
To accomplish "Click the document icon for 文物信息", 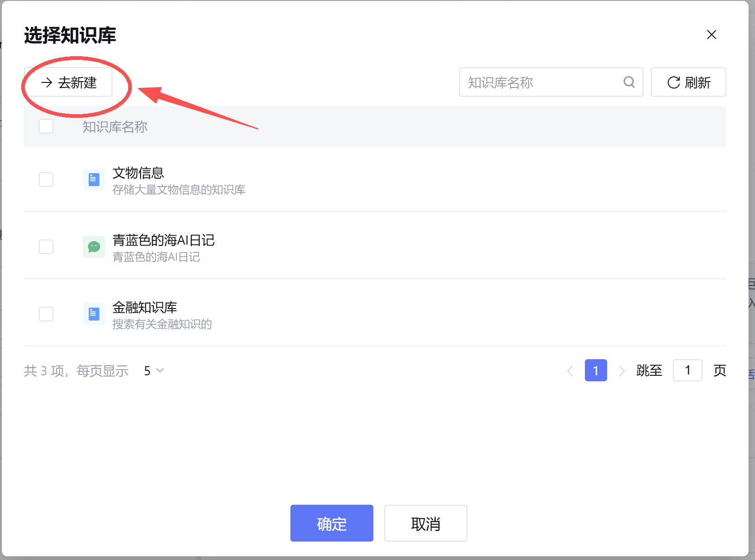I will [94, 180].
